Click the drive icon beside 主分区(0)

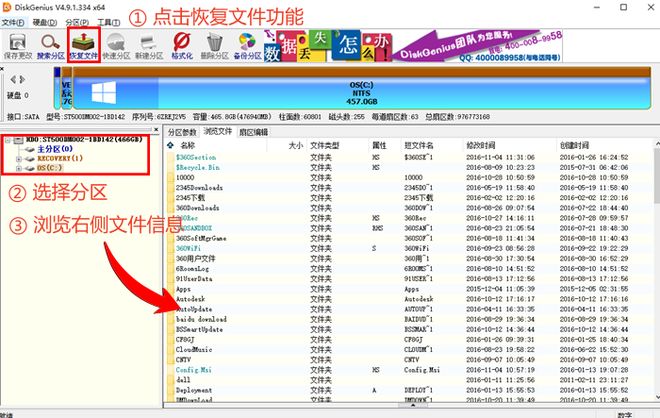(x=29, y=149)
